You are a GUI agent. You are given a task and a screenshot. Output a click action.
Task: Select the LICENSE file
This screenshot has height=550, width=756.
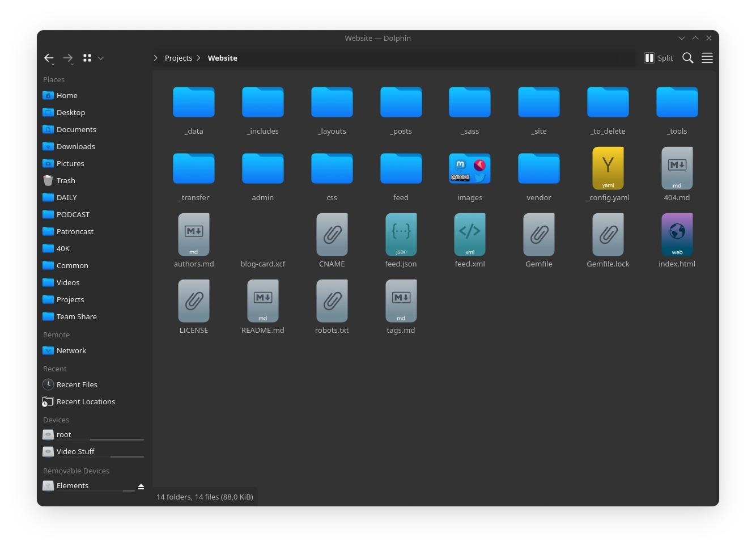point(194,308)
